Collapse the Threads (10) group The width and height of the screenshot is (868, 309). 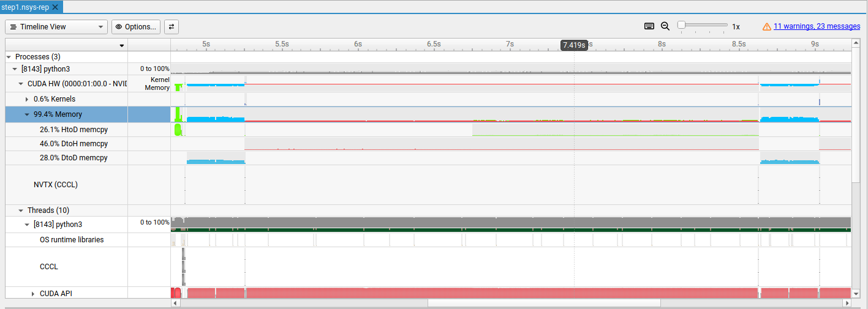pos(21,210)
